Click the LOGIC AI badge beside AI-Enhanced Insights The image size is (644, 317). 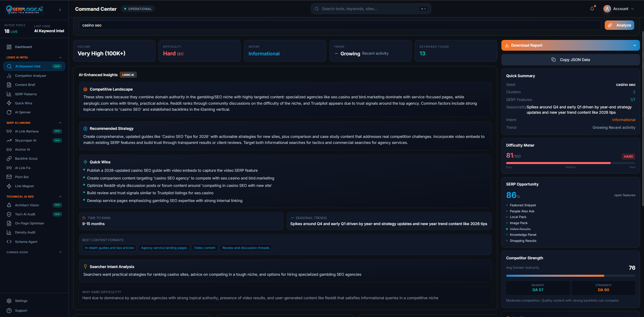128,75
